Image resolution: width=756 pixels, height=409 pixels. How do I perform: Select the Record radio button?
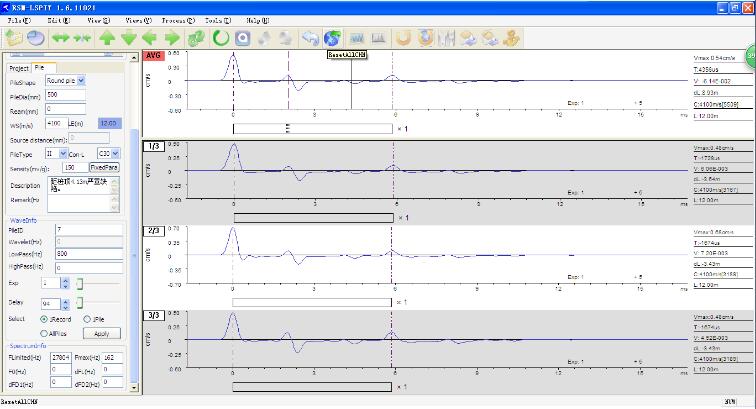(44, 319)
